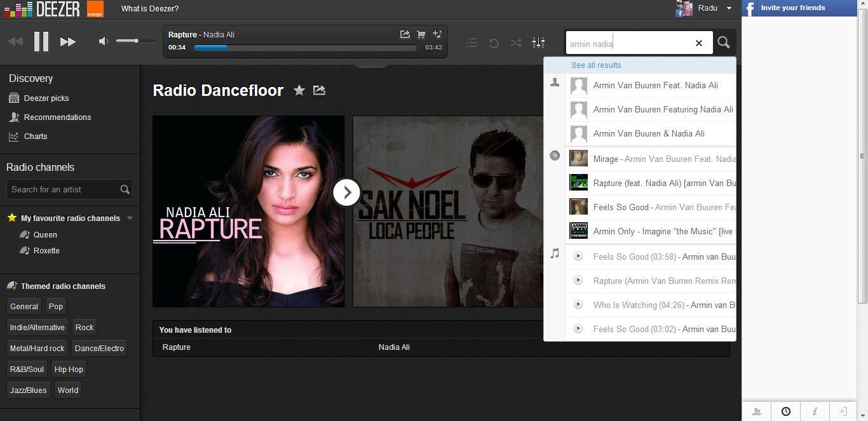
Task: Seek within the Rapture progress bar
Action: click(x=305, y=48)
